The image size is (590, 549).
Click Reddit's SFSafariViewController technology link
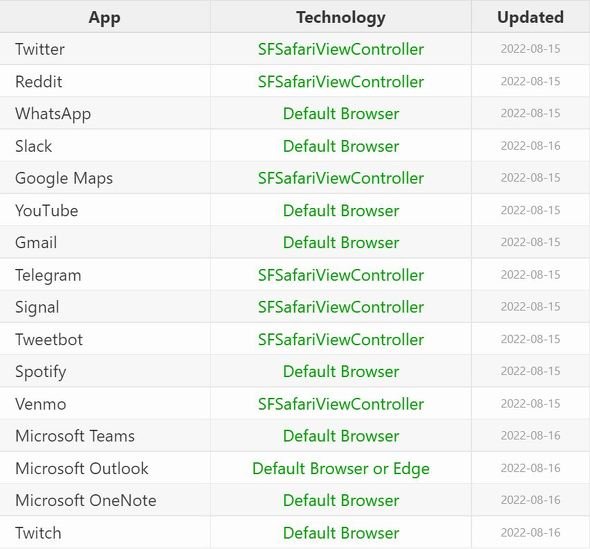(x=341, y=82)
